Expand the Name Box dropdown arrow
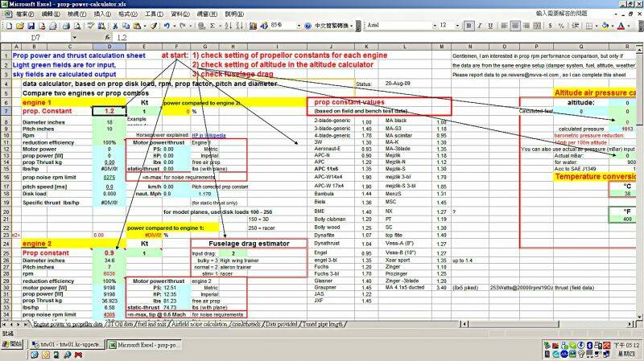 point(74,37)
